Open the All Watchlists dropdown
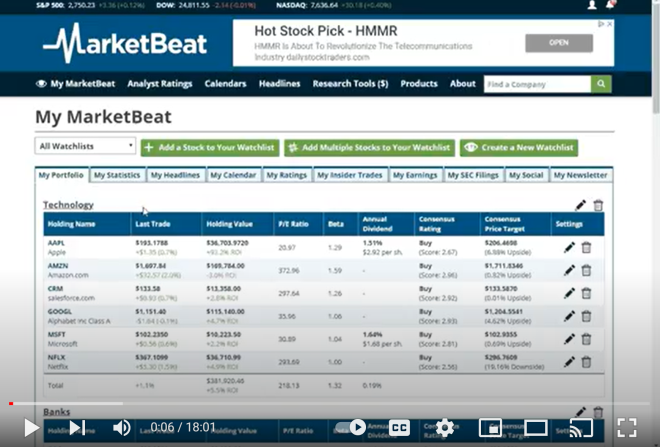 click(x=85, y=147)
